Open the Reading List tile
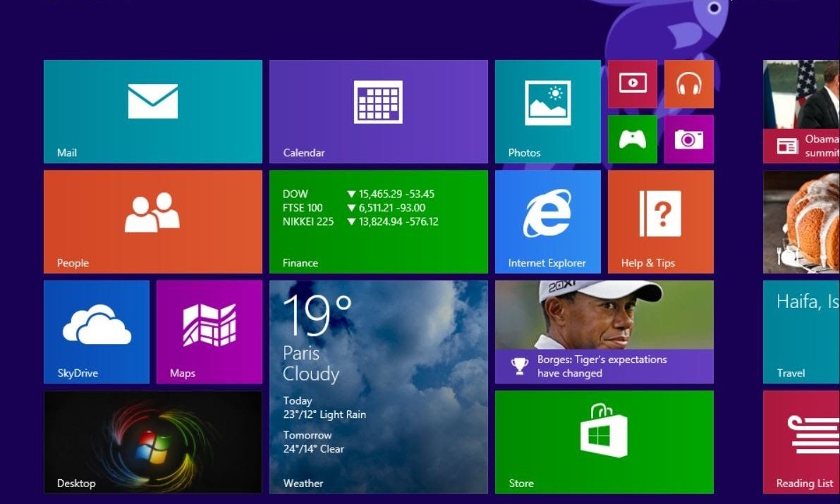This screenshot has width=840, height=504. coord(801,442)
